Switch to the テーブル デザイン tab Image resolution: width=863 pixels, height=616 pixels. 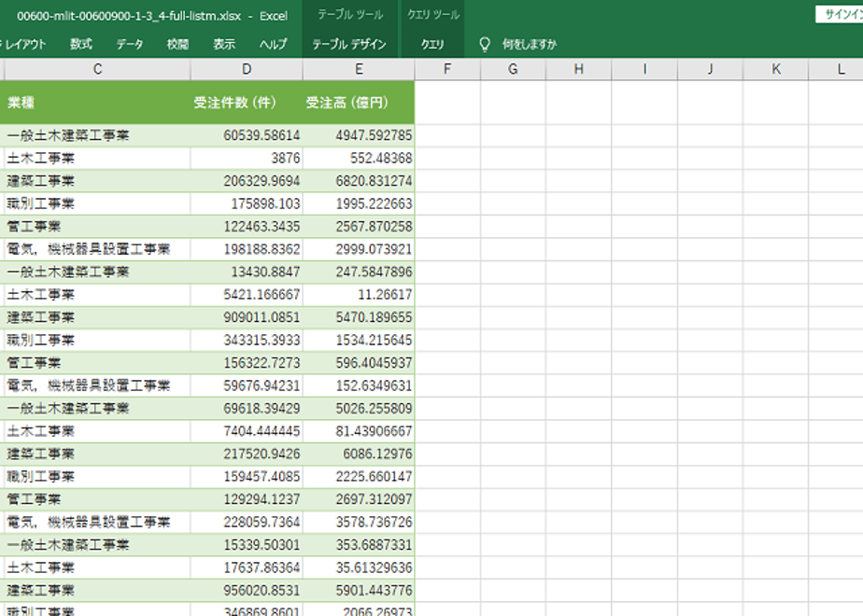point(349,44)
